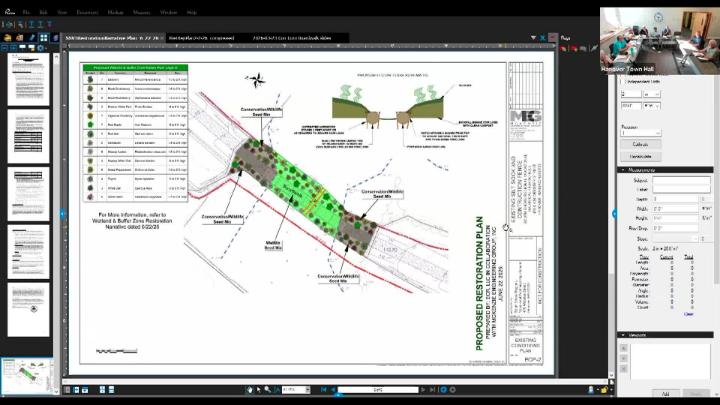Collapse the Measurements section header
Image resolution: width=720 pixels, height=405 pixels.
coord(665,170)
